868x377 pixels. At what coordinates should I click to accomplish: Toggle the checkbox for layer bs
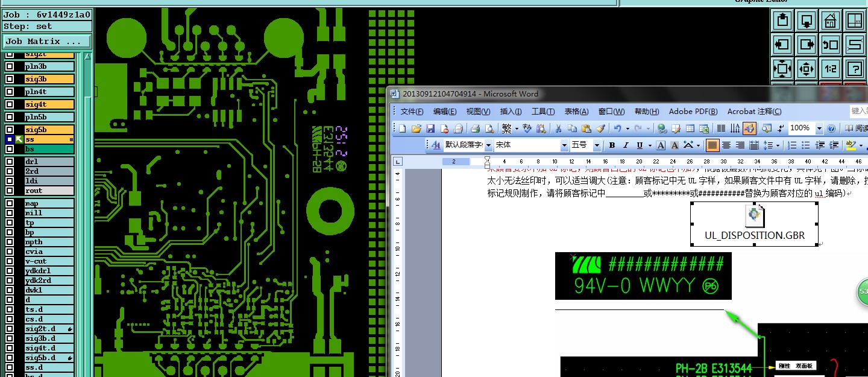pyautogui.click(x=10, y=149)
